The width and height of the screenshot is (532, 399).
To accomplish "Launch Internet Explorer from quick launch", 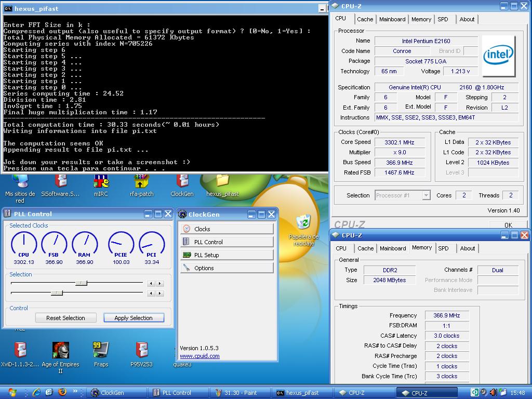I will 36,393.
